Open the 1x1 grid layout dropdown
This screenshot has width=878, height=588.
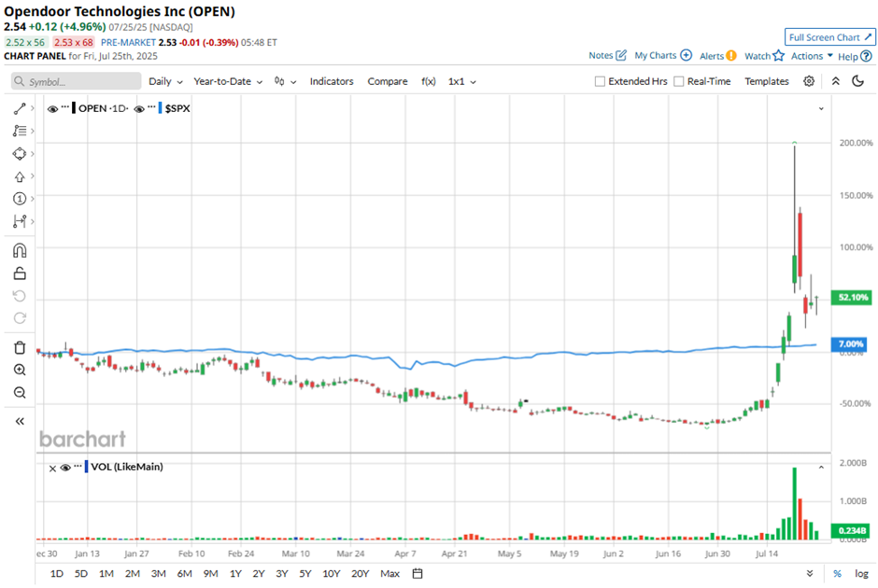(462, 82)
